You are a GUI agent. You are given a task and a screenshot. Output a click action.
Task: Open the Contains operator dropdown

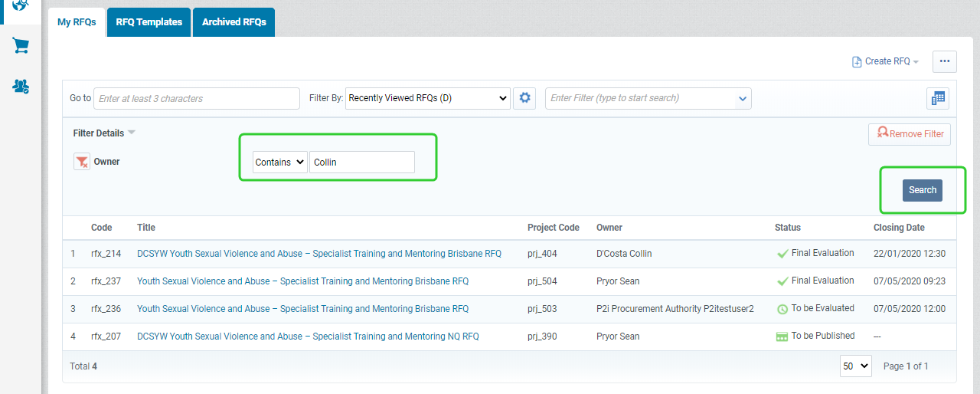pyautogui.click(x=279, y=162)
